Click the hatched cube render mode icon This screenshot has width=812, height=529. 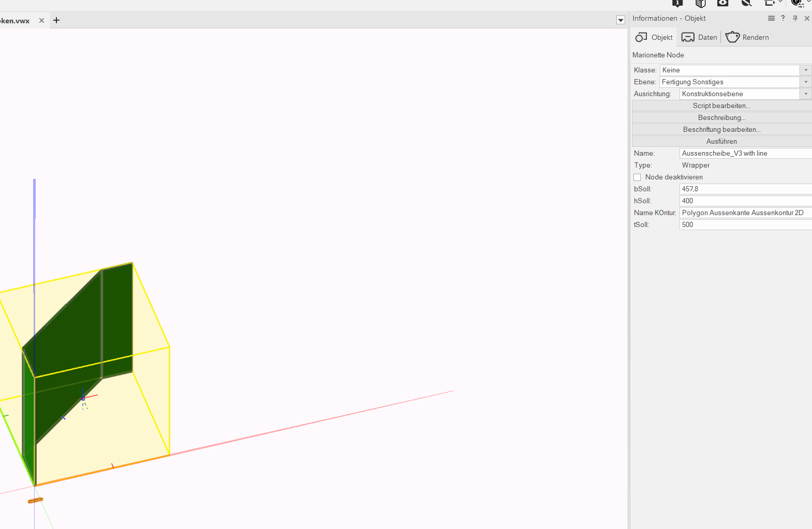tap(700, 4)
